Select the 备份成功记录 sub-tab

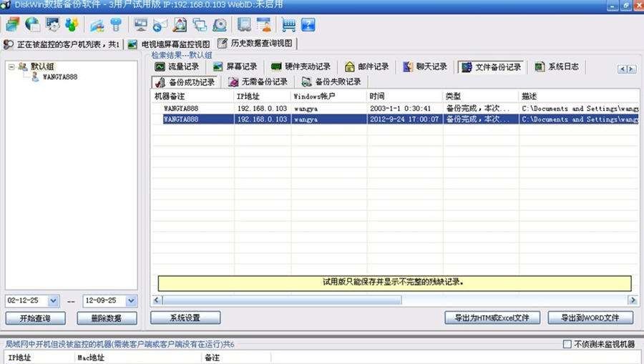185,82
